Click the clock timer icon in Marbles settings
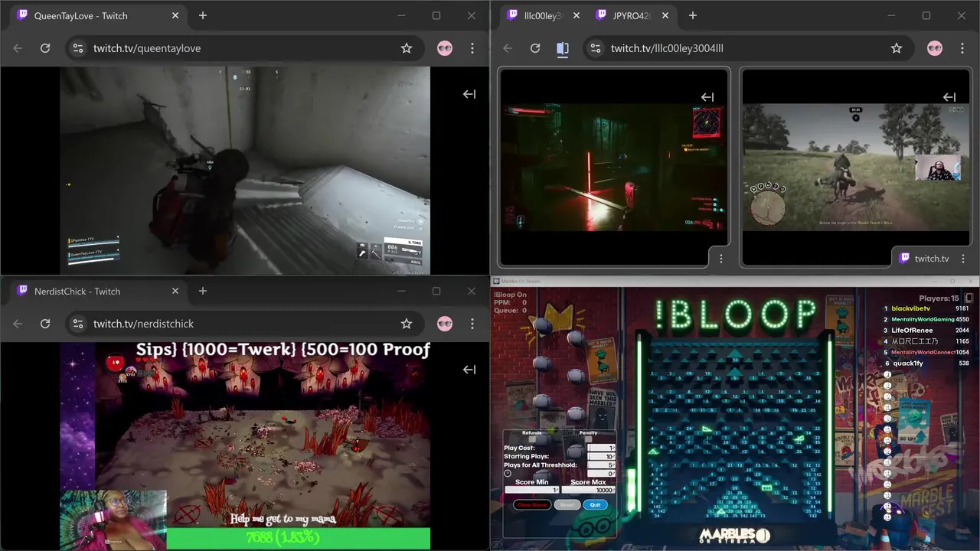Viewport: 980px width, 551px height. (x=508, y=473)
